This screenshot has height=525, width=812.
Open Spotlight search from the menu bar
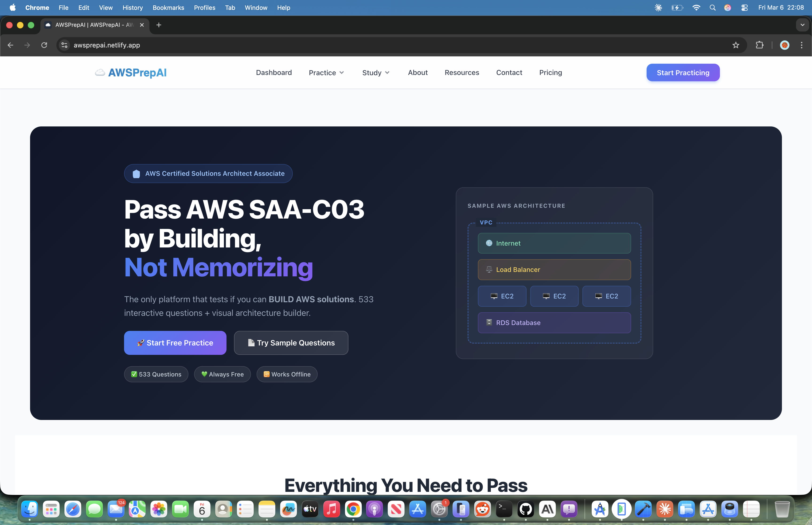(x=712, y=8)
